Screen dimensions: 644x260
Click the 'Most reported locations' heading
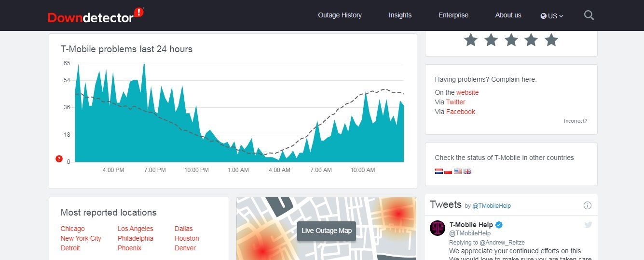pyautogui.click(x=109, y=213)
